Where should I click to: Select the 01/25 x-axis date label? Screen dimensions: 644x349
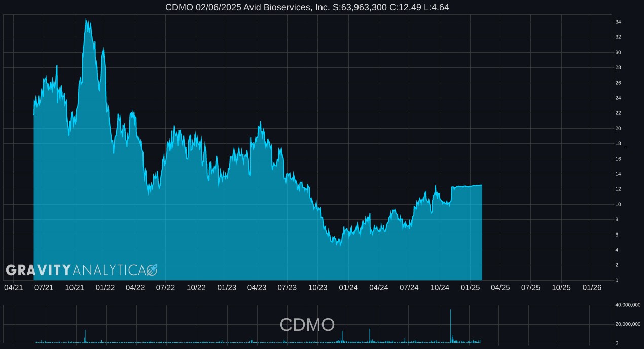click(470, 287)
